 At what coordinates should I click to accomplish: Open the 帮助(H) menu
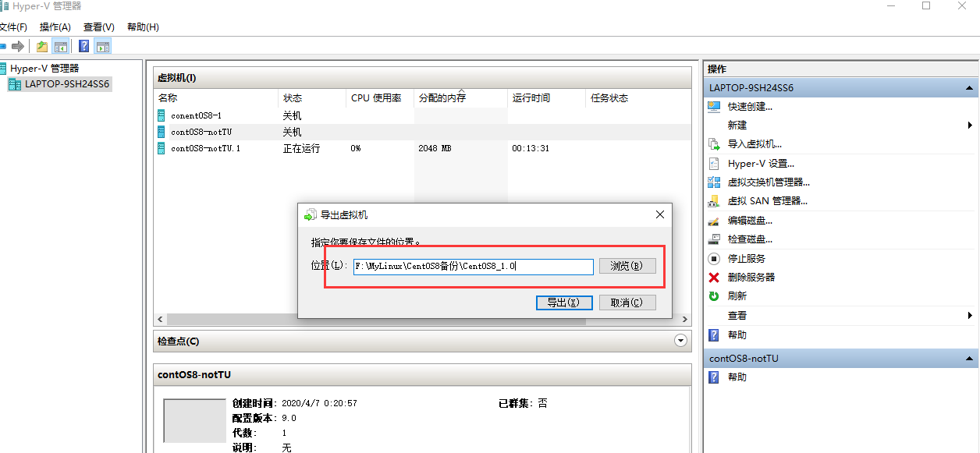click(x=143, y=27)
